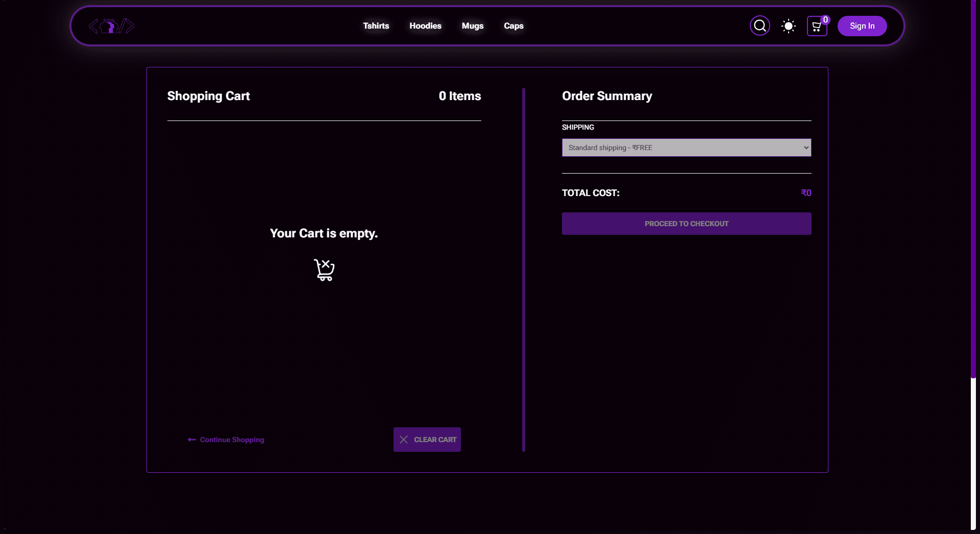This screenshot has height=534, width=980.
Task: Click Proceed to Checkout
Action: pyautogui.click(x=686, y=224)
